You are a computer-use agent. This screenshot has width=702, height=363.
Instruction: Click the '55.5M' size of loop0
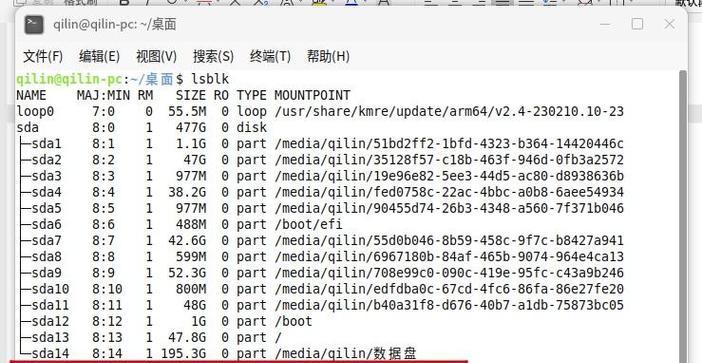coord(187,111)
